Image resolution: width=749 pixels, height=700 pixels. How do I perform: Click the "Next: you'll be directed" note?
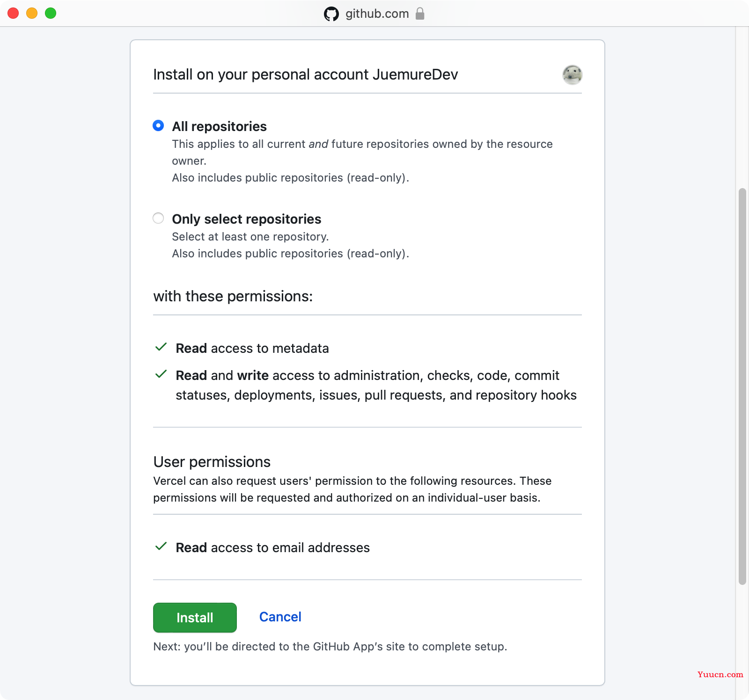point(330,647)
